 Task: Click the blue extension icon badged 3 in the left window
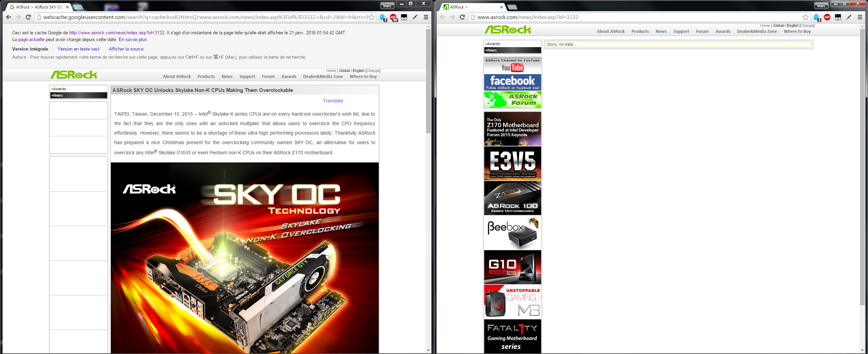(x=383, y=18)
